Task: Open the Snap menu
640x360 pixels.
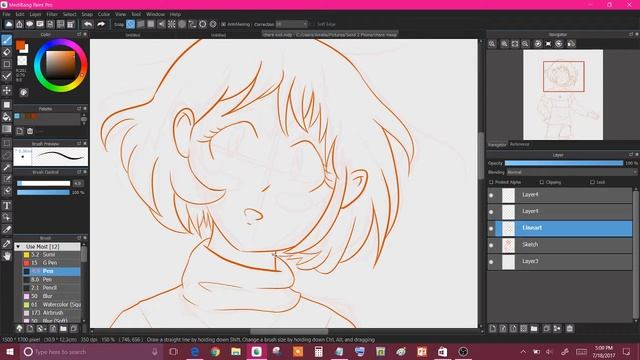Action: click(87, 14)
